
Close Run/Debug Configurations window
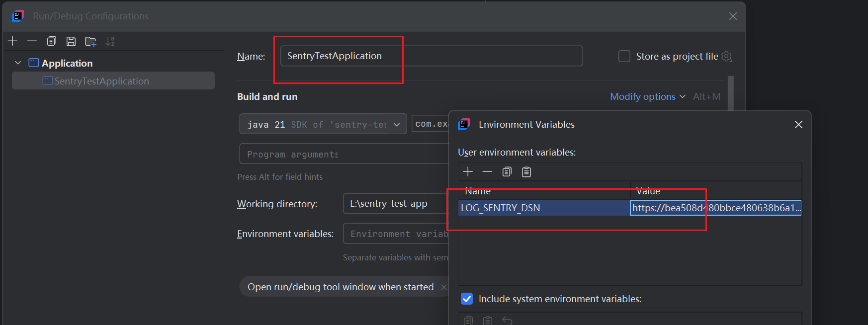(733, 16)
